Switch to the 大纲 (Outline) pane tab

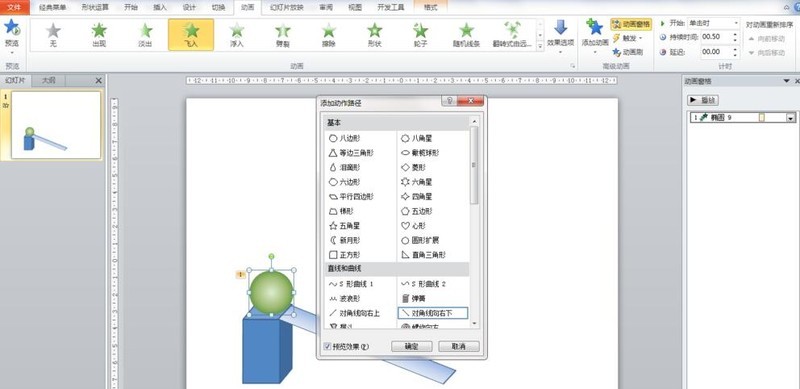coord(48,81)
